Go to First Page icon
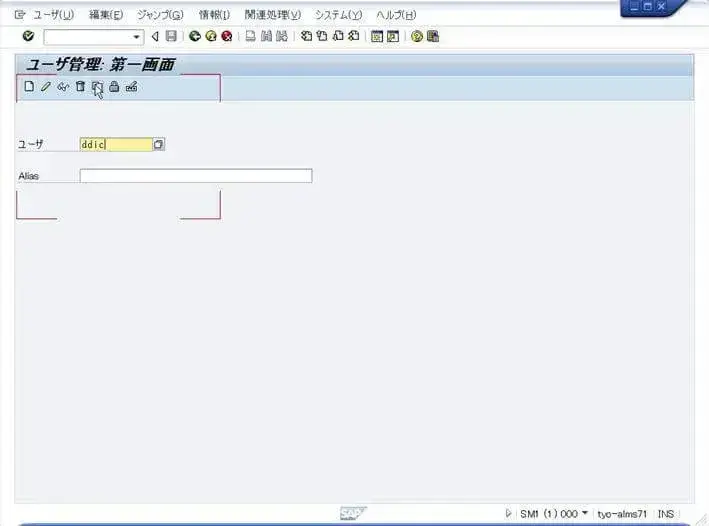 306,36
